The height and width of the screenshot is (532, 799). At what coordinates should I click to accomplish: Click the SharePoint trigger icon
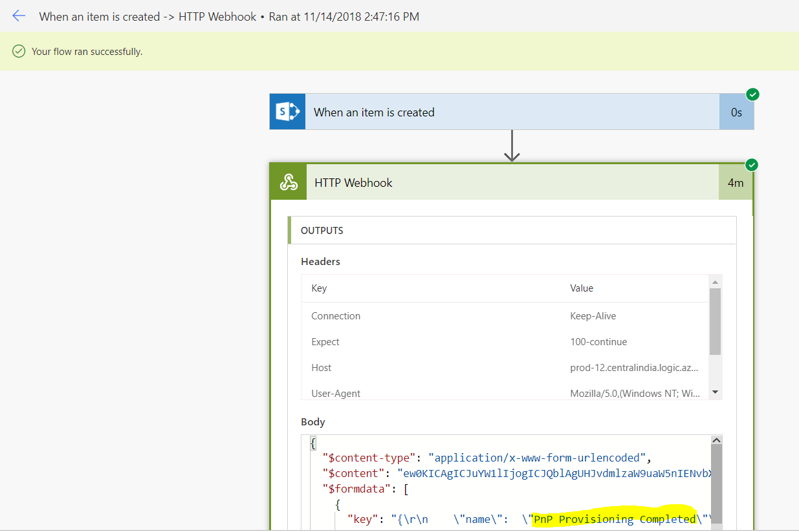tap(288, 112)
